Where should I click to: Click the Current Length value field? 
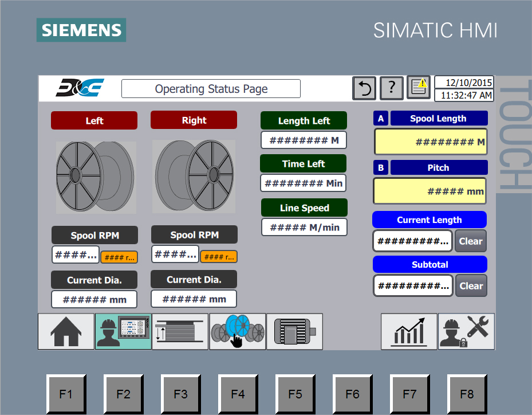pyautogui.click(x=412, y=241)
